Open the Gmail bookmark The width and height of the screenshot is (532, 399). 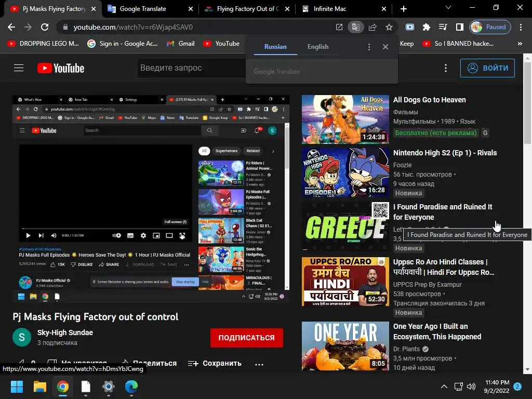click(x=181, y=44)
